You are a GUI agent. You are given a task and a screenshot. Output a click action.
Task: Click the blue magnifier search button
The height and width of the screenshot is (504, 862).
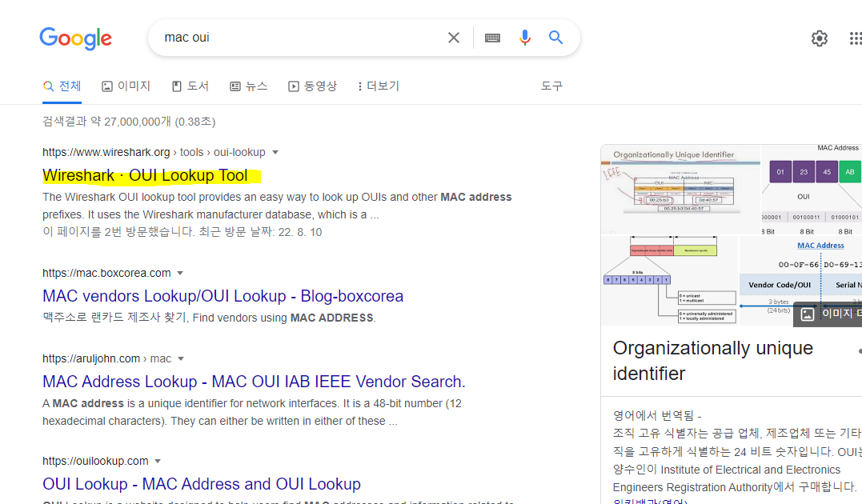pos(555,38)
